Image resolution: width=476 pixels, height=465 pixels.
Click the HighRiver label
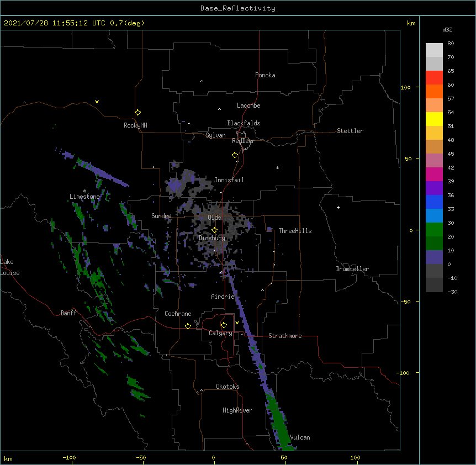(237, 410)
